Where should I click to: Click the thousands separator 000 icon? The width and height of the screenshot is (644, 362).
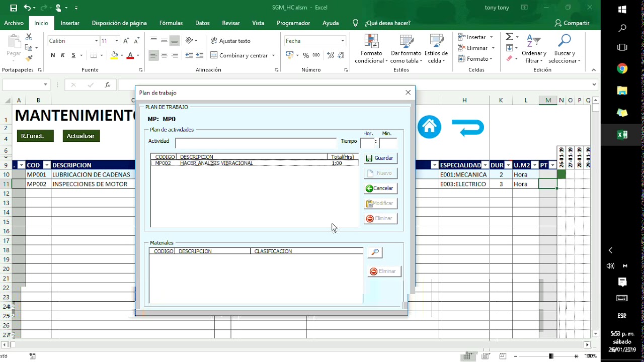click(x=316, y=55)
